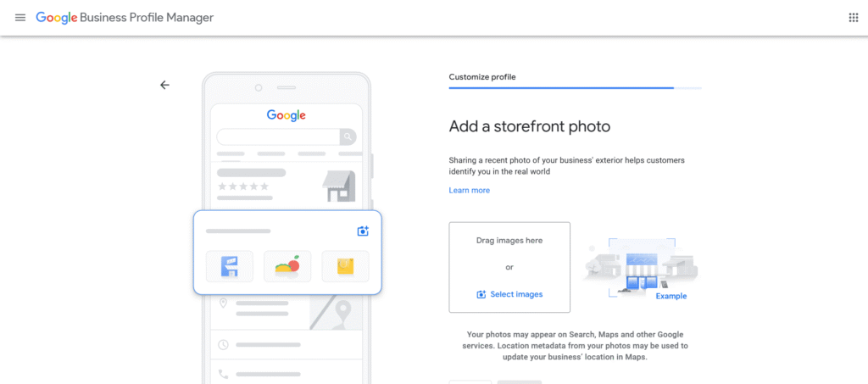The image size is (868, 384).
Task: Click the Customize profile progress bar
Action: [576, 88]
